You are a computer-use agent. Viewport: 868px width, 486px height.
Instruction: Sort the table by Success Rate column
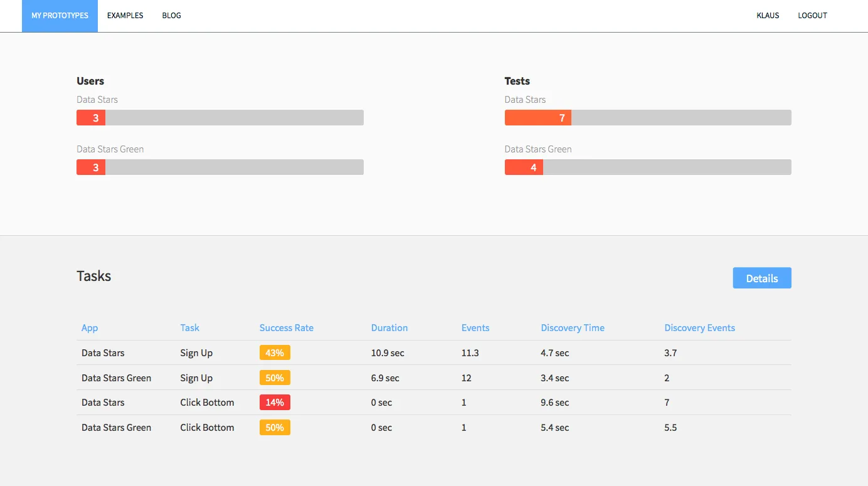286,327
